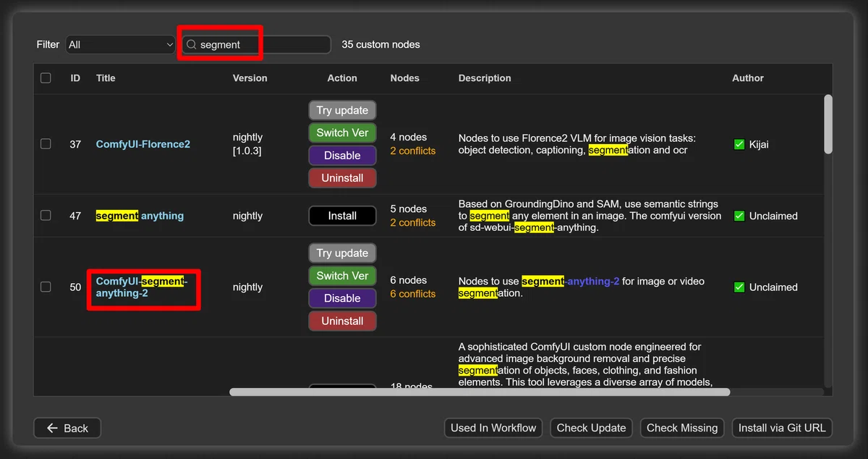The image size is (868, 459).
Task: Click the Filter label text
Action: (x=48, y=45)
